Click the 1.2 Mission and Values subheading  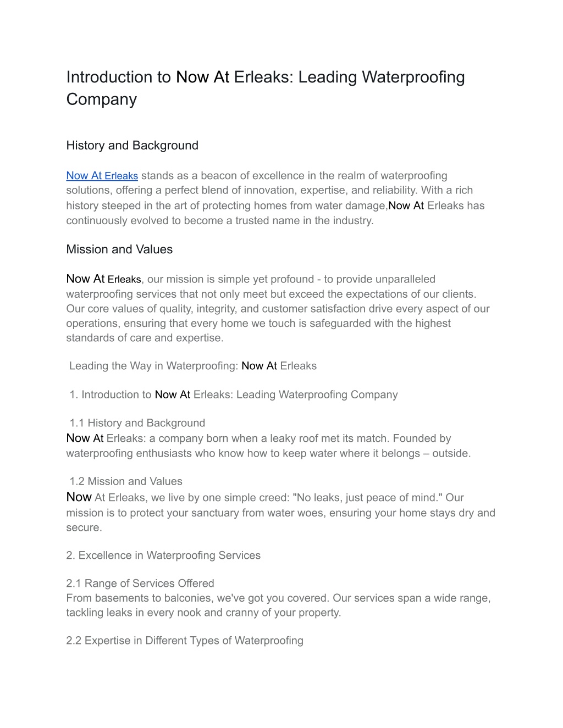(x=126, y=481)
